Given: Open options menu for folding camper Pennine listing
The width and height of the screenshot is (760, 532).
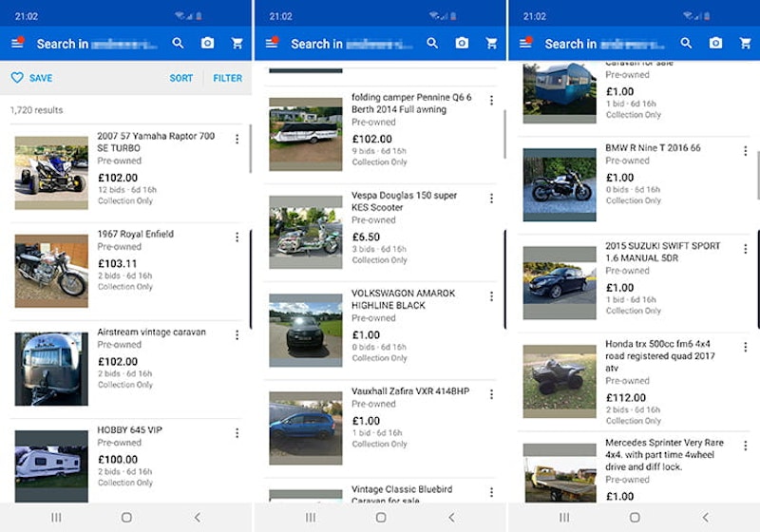Looking at the screenshot, I should click(491, 101).
